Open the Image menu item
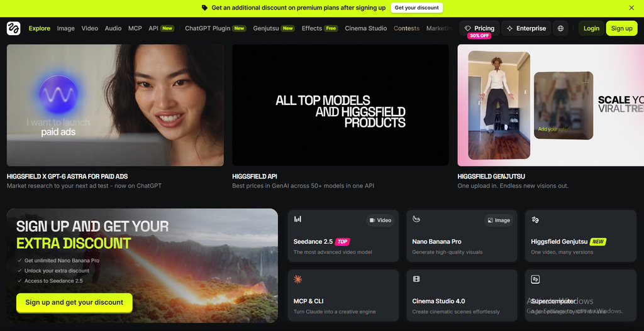Viewport: 644px width, 331px height. coord(65,28)
